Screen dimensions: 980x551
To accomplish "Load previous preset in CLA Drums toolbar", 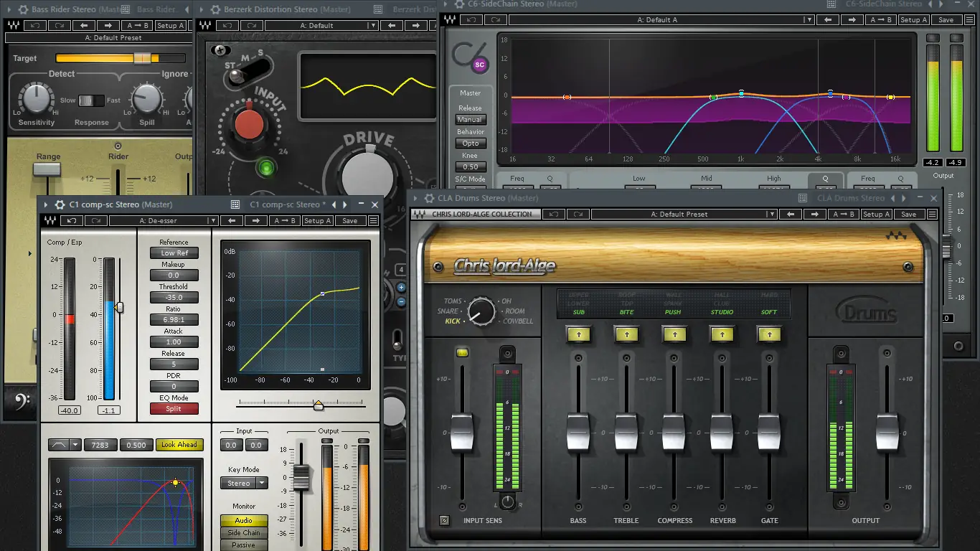I will (791, 214).
